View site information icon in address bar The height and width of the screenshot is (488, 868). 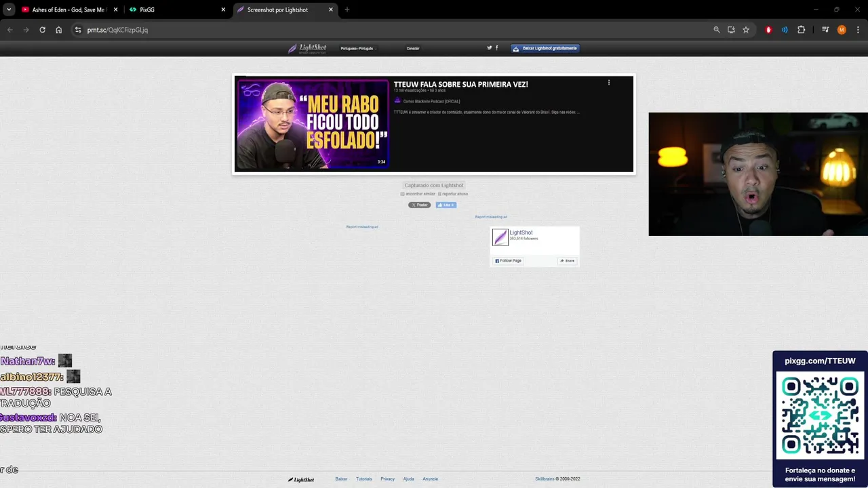78,30
